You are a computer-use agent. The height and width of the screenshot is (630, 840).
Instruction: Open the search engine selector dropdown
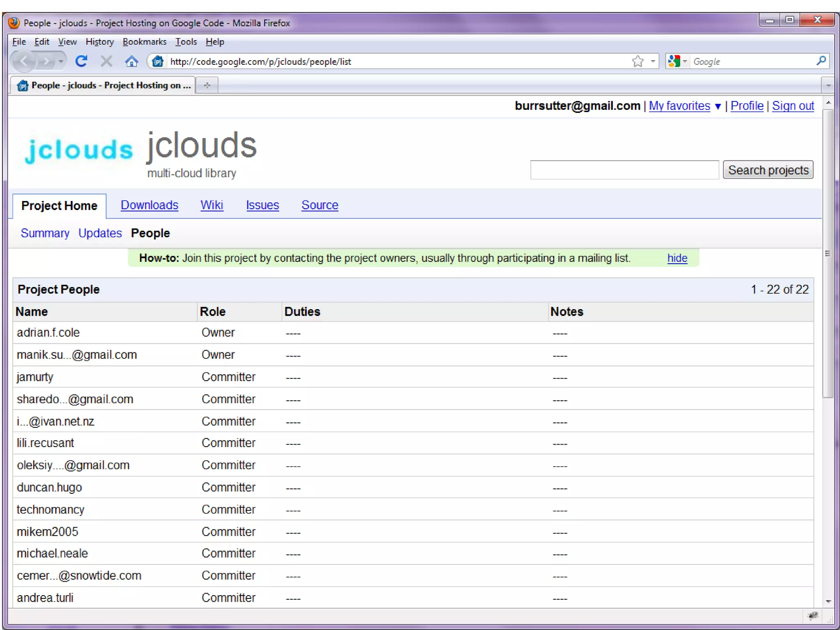685,62
